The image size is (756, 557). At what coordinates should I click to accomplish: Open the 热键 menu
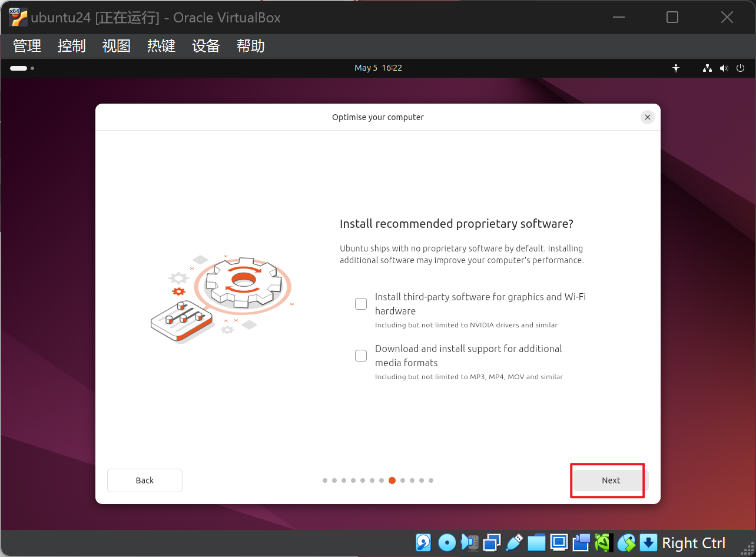point(161,46)
